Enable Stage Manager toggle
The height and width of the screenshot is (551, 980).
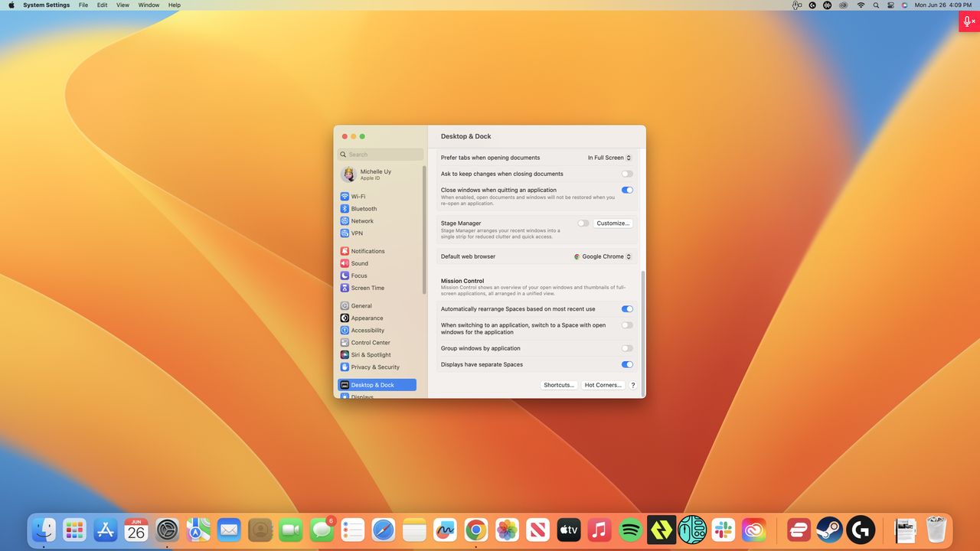pyautogui.click(x=583, y=223)
